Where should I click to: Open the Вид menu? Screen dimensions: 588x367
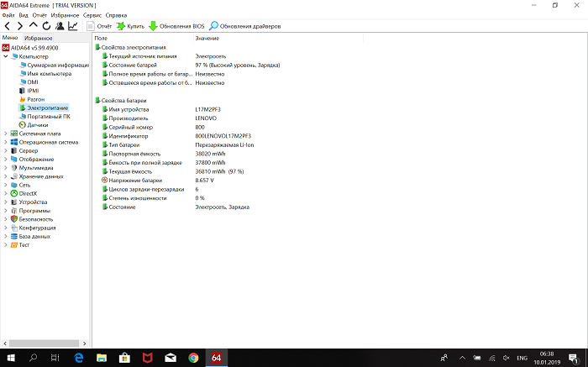coord(24,15)
